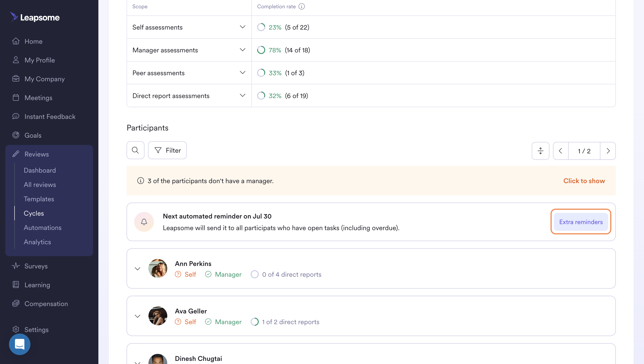Image resolution: width=644 pixels, height=364 pixels.
Task: Click Manager assessments 78% progress ring
Action: tap(261, 50)
